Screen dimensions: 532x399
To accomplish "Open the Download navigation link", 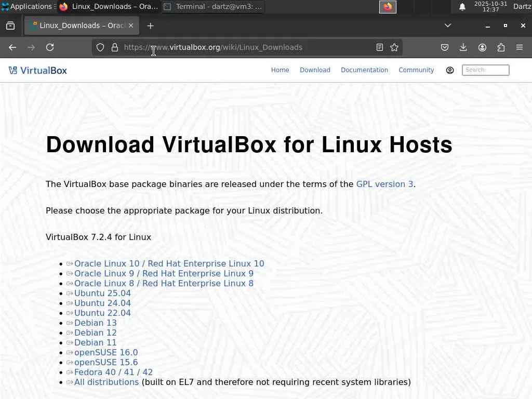I will tap(315, 70).
